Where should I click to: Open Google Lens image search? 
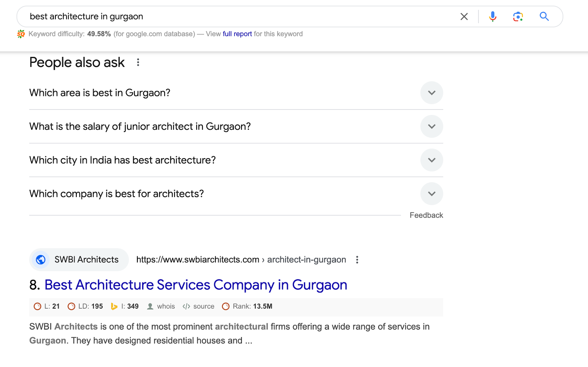(x=518, y=17)
